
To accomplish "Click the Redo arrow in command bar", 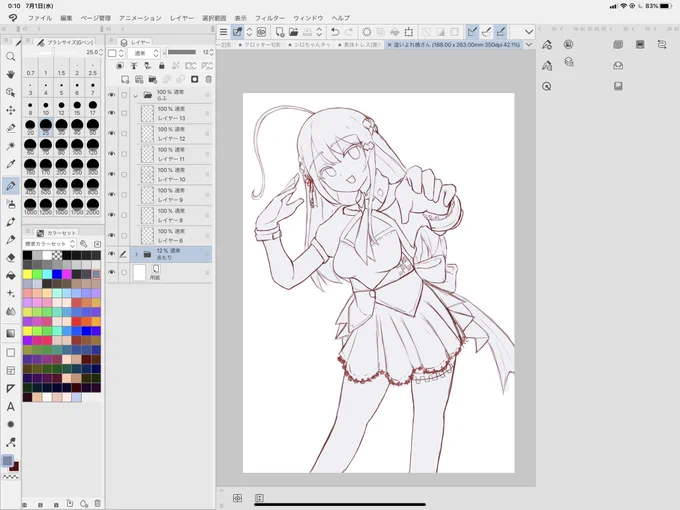I will point(349,32).
